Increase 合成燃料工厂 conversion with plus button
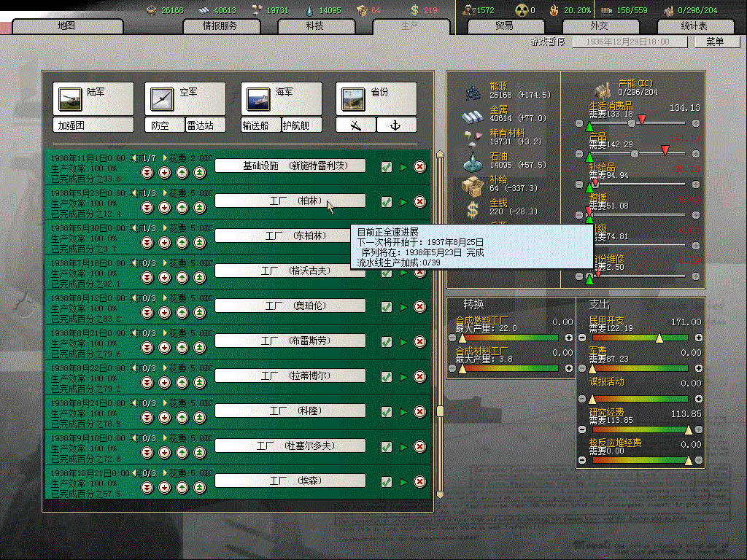747x560 pixels. coord(569,338)
